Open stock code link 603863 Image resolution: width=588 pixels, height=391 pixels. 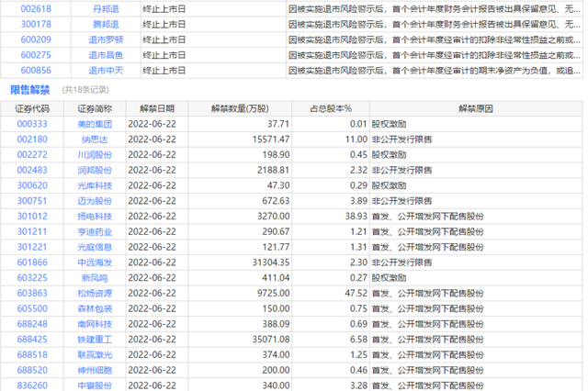32,293
